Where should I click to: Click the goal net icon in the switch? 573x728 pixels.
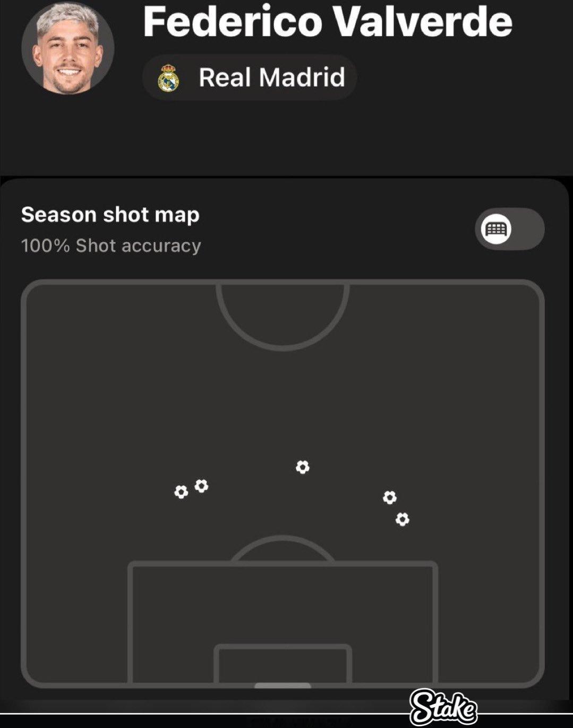[x=496, y=229]
